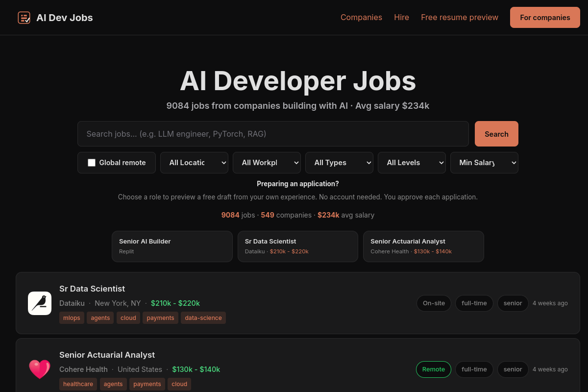This screenshot has height=392, width=588.
Task: Select the data-science tag
Action: coord(203,318)
